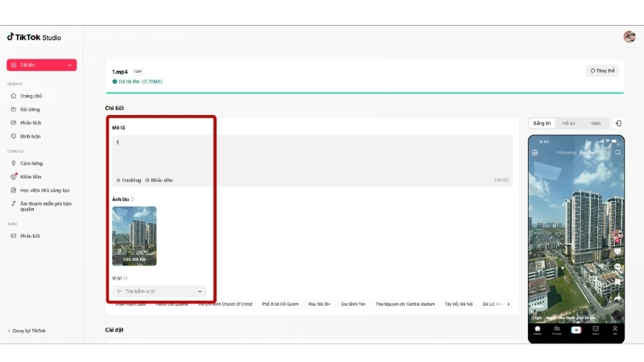Click the Đã tải lên status text

click(x=138, y=82)
